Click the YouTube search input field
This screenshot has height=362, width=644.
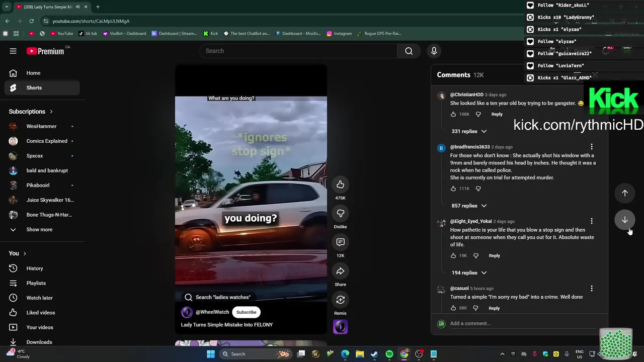pos(298,51)
